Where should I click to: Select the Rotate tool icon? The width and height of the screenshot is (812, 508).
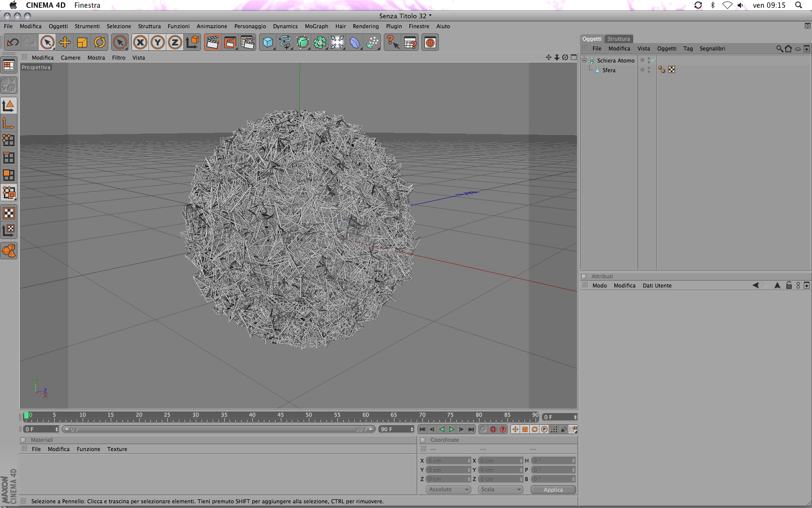(x=100, y=43)
